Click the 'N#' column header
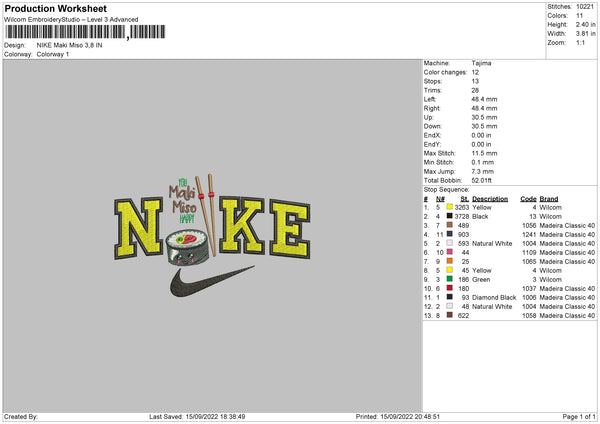 point(440,199)
